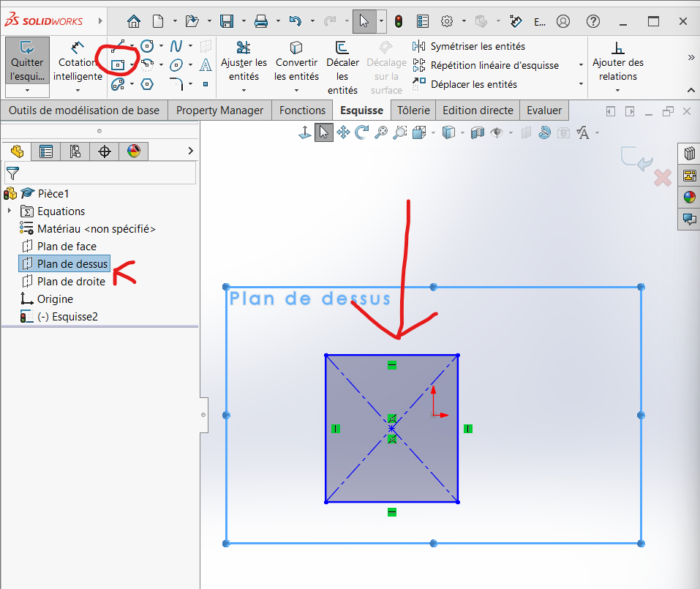Open the Options gear icon
This screenshot has width=700, height=589.
446,21
